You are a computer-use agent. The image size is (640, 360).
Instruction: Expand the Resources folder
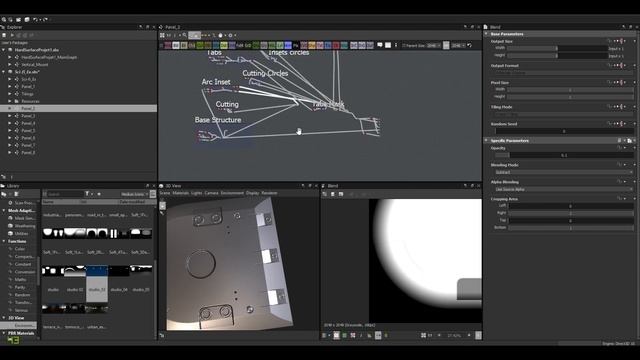(x=10, y=101)
